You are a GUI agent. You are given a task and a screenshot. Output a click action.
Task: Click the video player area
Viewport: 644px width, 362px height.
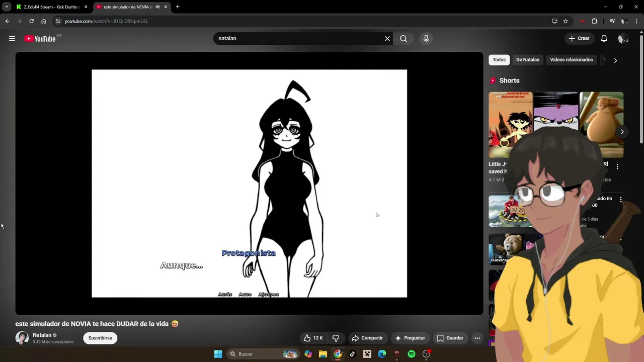249,184
